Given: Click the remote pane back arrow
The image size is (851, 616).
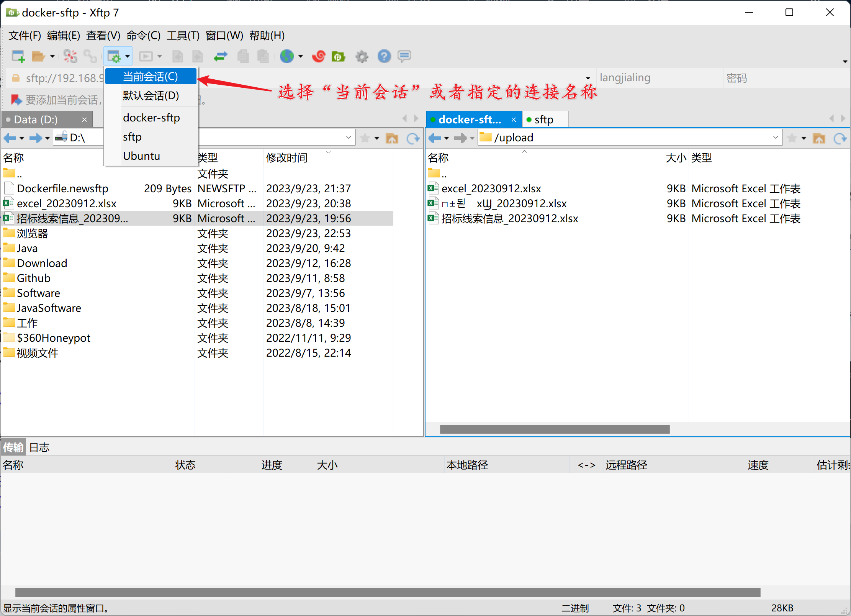Looking at the screenshot, I should (x=435, y=138).
